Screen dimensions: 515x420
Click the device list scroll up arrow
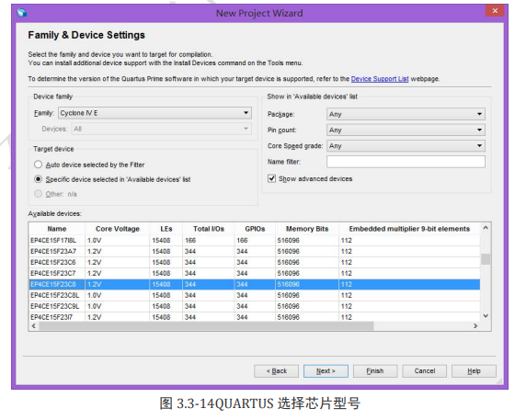tap(486, 228)
